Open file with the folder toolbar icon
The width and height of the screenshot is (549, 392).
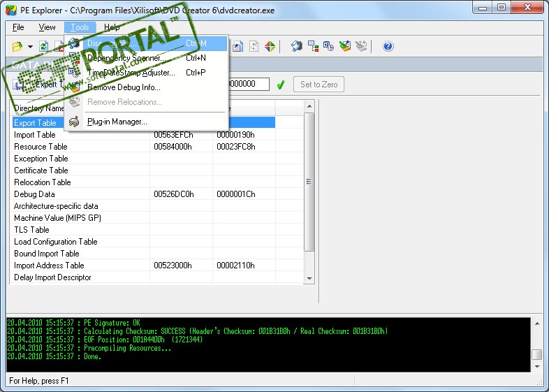pos(17,46)
